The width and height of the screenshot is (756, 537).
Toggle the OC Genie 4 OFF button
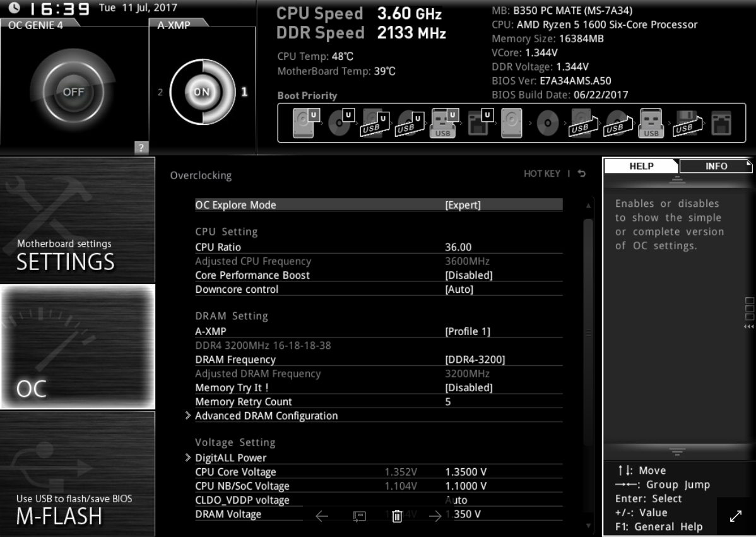(x=73, y=91)
